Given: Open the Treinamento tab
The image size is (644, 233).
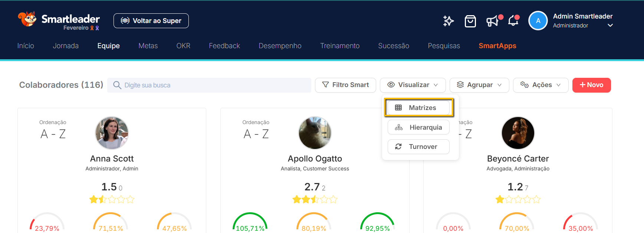Looking at the screenshot, I should coord(340,46).
